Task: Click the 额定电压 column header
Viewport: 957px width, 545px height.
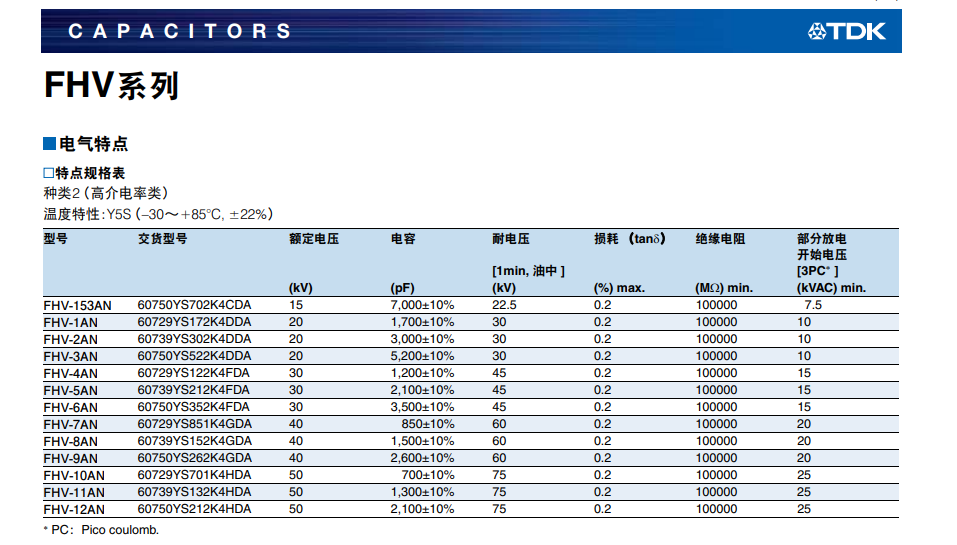Action: 313,239
